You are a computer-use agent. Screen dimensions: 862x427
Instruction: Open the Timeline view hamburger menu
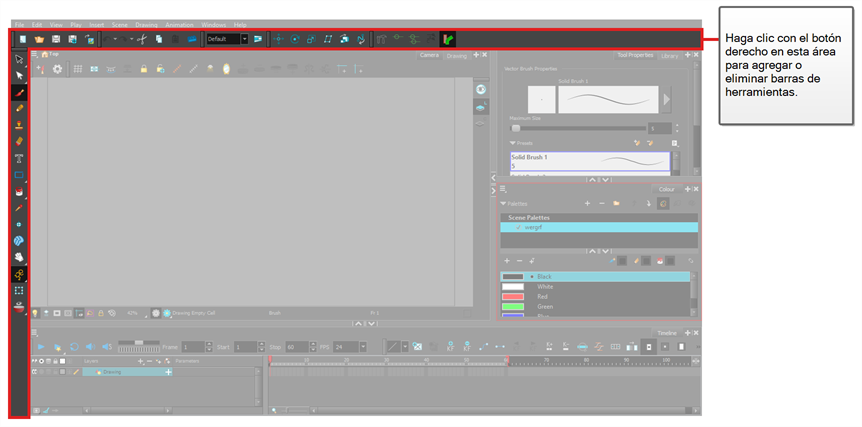[x=34, y=332]
